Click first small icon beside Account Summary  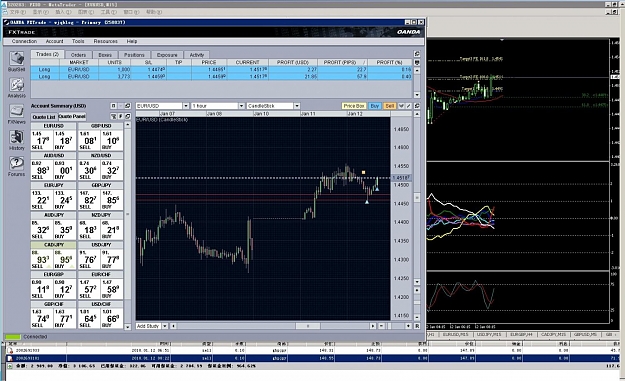(x=114, y=106)
